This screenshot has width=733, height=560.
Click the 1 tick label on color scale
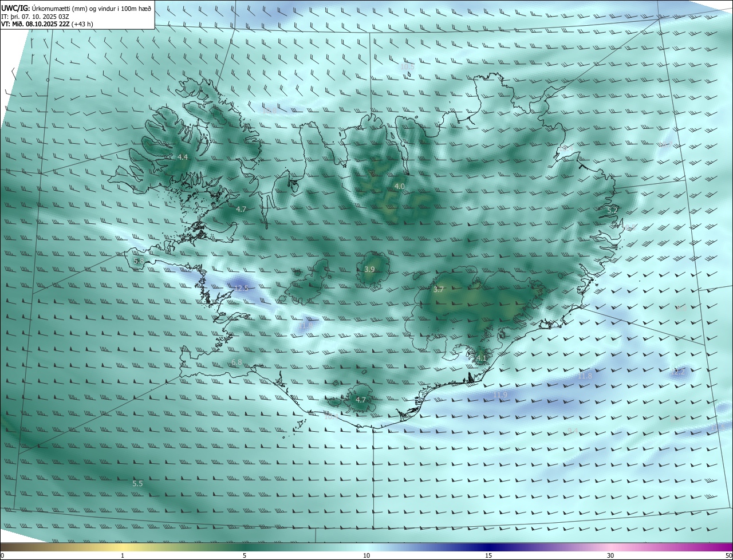123,555
